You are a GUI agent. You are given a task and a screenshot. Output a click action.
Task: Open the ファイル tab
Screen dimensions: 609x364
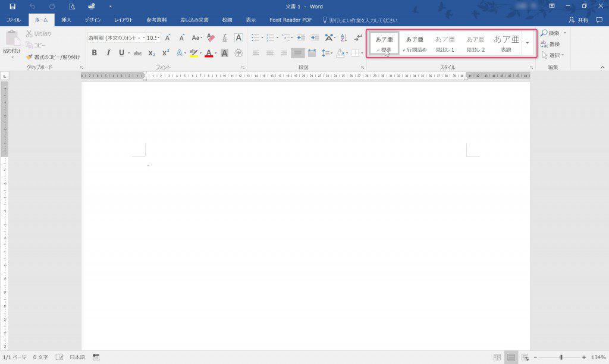[14, 20]
